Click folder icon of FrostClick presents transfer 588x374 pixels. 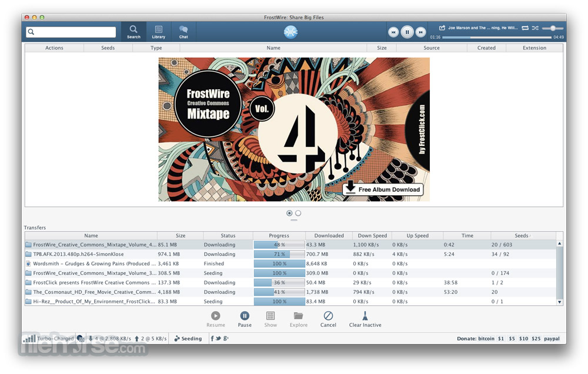coord(28,282)
